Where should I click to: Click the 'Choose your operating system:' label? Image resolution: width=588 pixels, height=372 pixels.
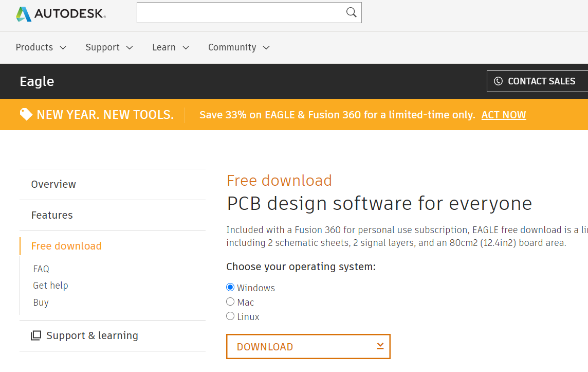coord(301,267)
